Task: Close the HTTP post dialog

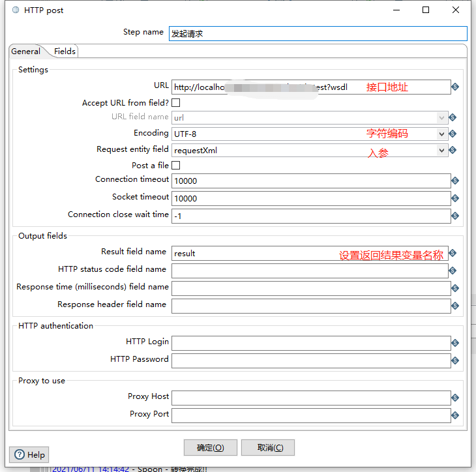Action: 456,10
